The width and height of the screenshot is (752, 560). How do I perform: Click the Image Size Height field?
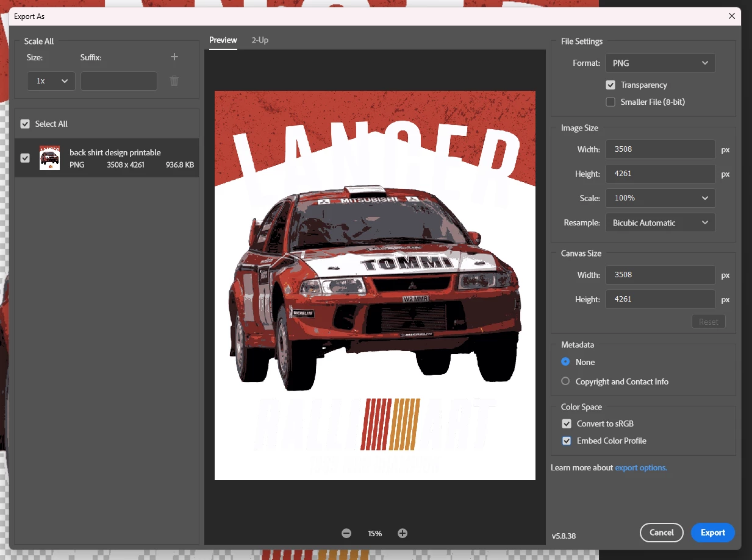[661, 174]
